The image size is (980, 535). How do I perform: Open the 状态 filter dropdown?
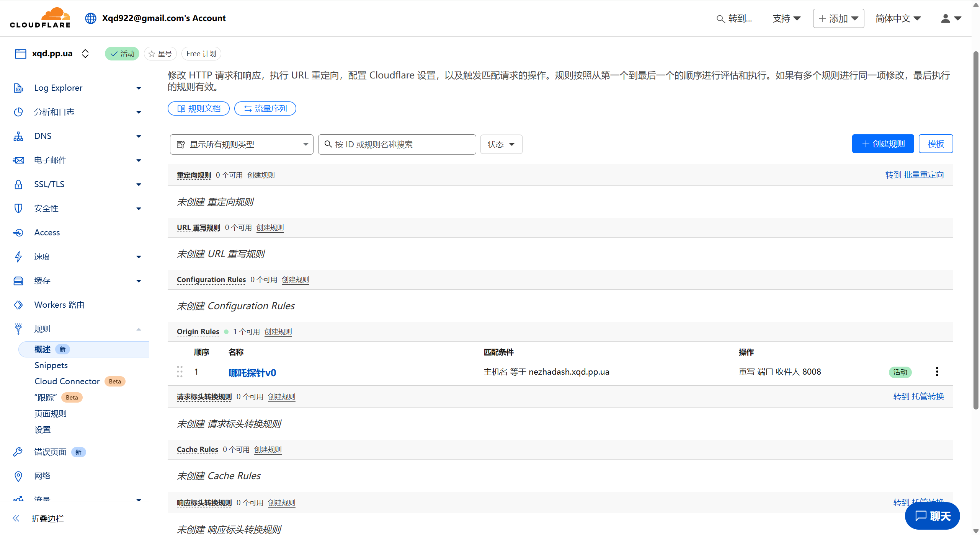pyautogui.click(x=501, y=144)
